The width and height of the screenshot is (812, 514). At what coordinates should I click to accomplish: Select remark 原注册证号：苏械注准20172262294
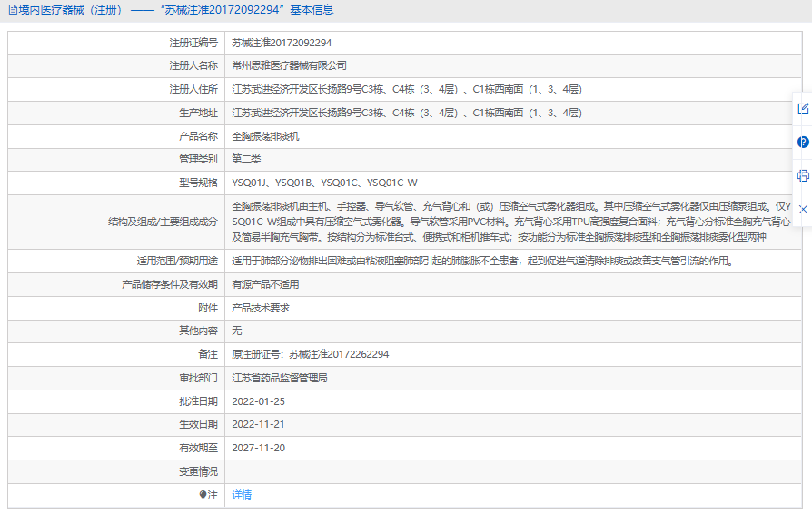click(311, 354)
